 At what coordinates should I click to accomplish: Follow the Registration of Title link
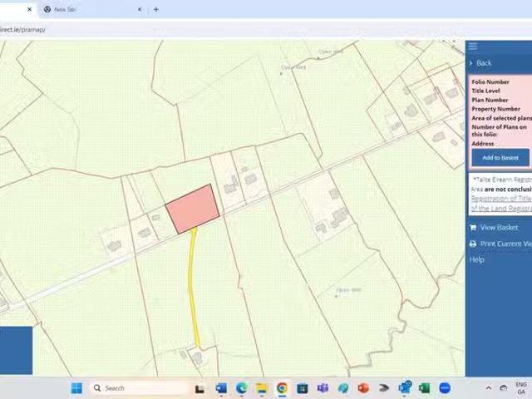point(500,199)
